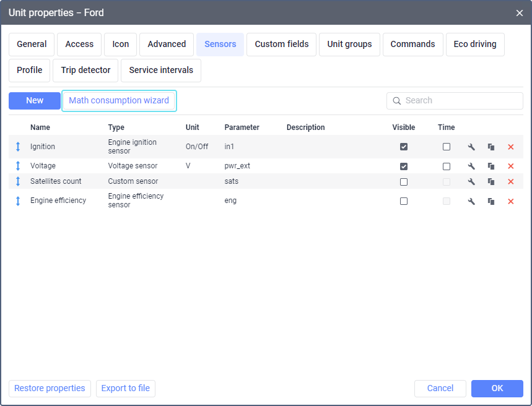Duplicate the Satellites count sensor

(x=491, y=181)
